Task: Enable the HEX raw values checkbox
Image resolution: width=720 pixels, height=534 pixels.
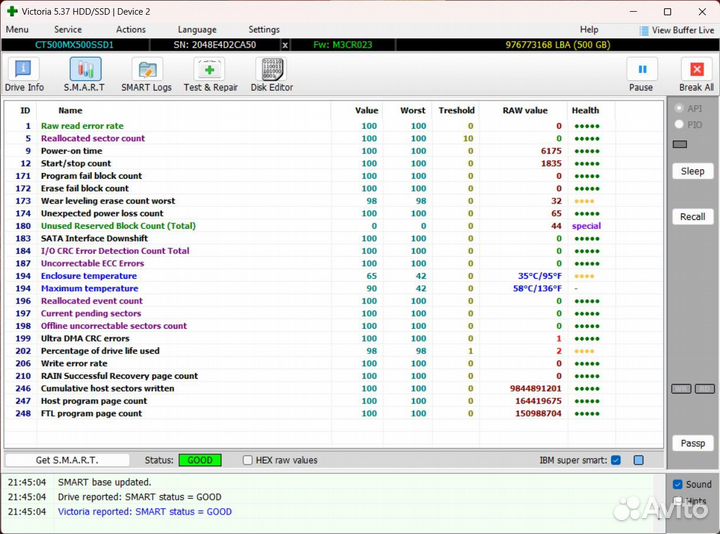Action: pos(248,460)
